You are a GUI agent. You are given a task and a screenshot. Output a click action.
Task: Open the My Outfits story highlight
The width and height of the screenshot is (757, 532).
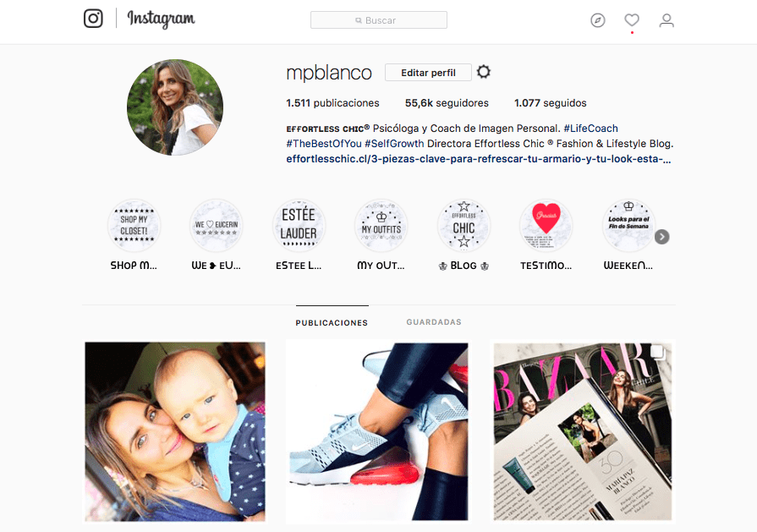(381, 226)
